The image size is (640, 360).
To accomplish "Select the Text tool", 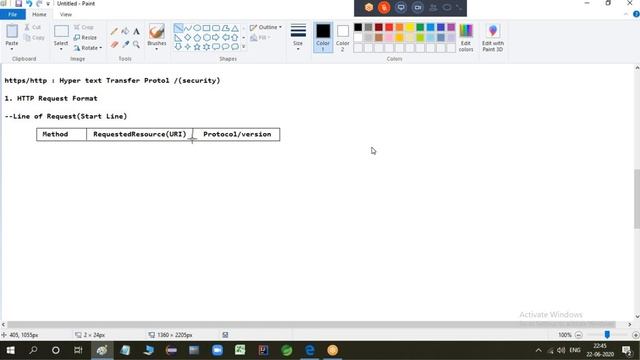I will [136, 31].
